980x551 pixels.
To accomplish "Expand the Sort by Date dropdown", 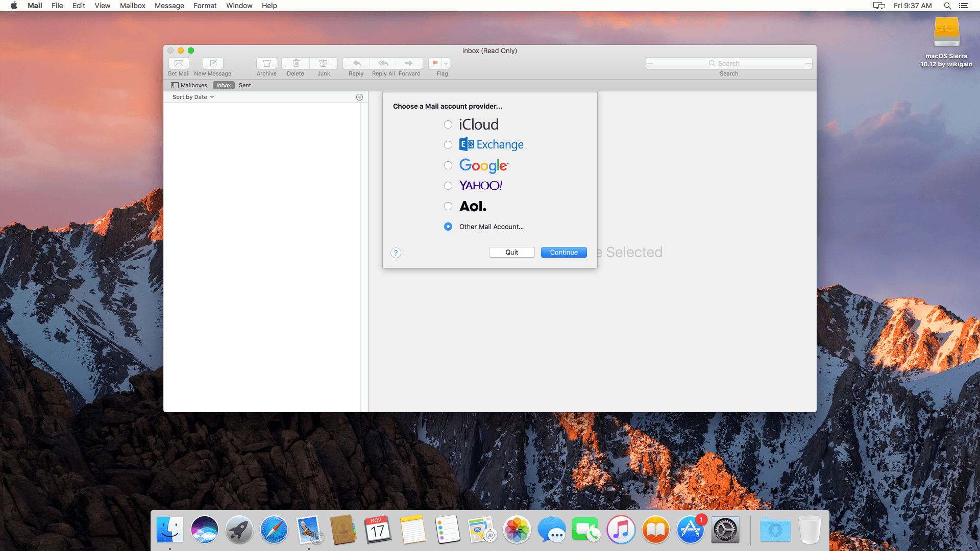I will tap(193, 97).
